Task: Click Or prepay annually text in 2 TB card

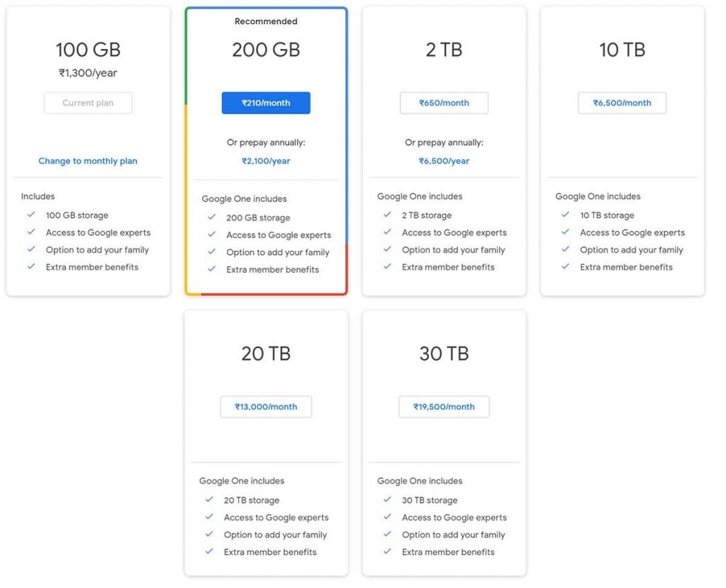Action: [x=444, y=142]
